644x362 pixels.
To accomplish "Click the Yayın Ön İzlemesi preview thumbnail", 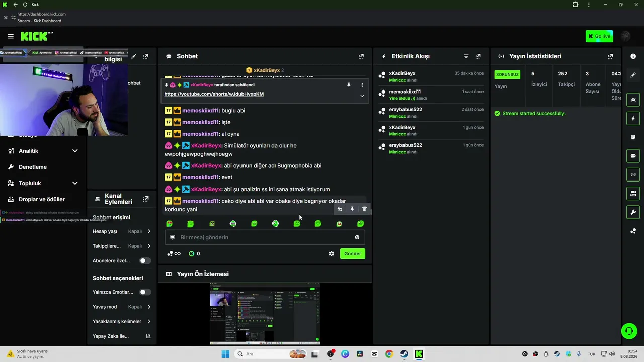I will (x=265, y=313).
